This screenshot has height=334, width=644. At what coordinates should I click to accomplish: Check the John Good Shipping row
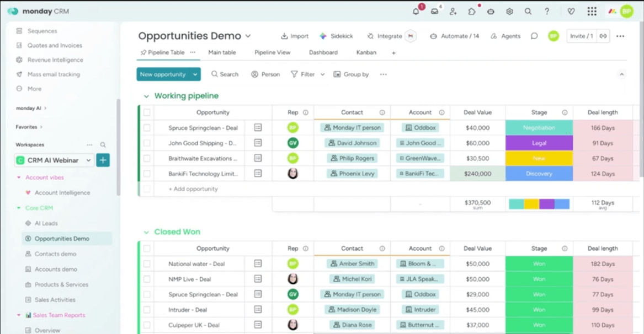pyautogui.click(x=147, y=143)
